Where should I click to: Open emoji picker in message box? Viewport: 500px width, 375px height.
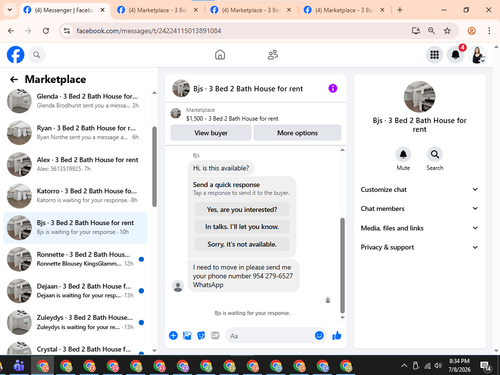click(x=319, y=335)
